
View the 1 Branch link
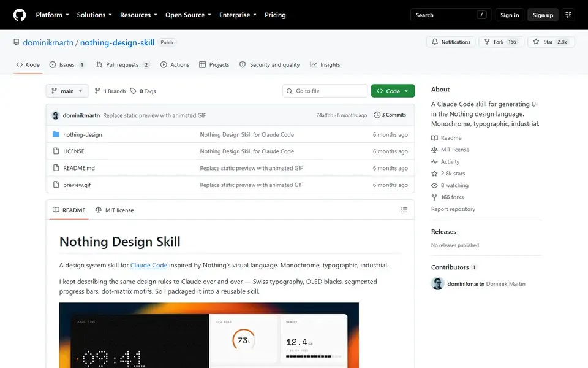pos(110,91)
